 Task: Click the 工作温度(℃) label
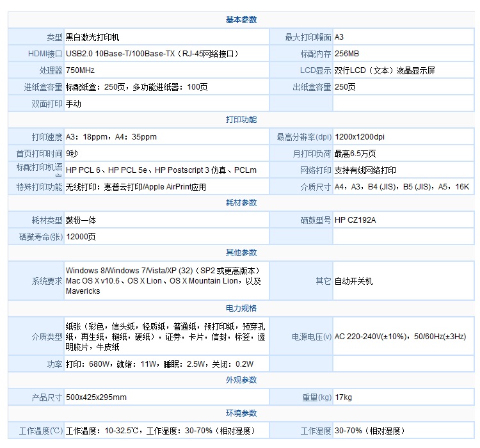(41, 431)
